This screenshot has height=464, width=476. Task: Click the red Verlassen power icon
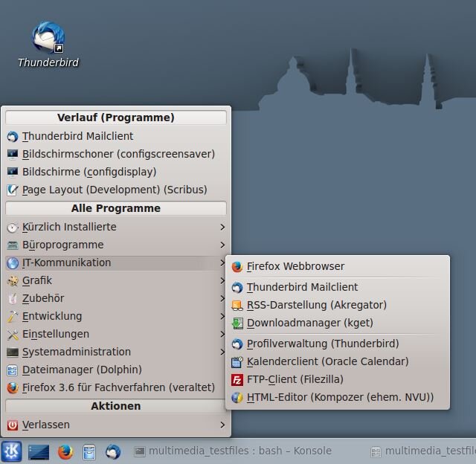click(13, 425)
